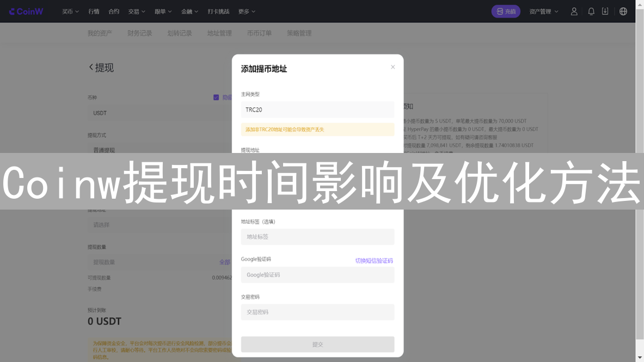This screenshot has height=362, width=644.
Task: Switch to 地址管理 tab
Action: tap(219, 33)
